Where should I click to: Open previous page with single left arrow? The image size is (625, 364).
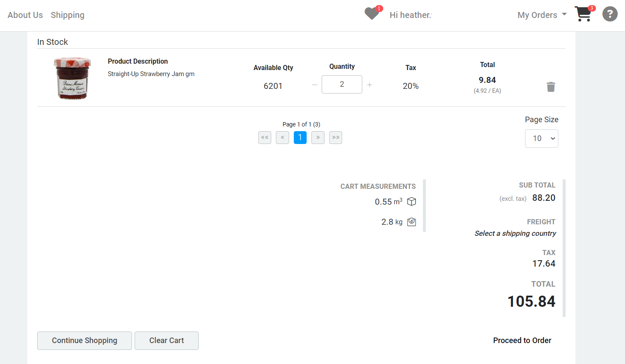[282, 138]
